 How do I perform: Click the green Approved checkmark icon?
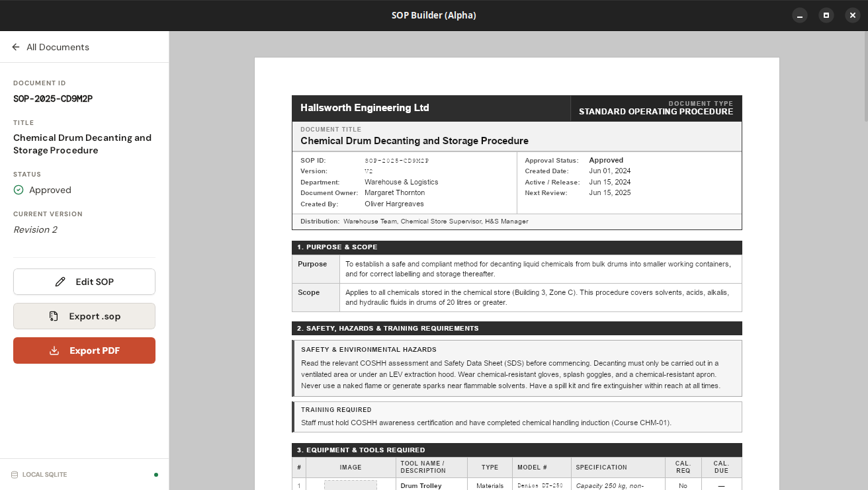[19, 190]
